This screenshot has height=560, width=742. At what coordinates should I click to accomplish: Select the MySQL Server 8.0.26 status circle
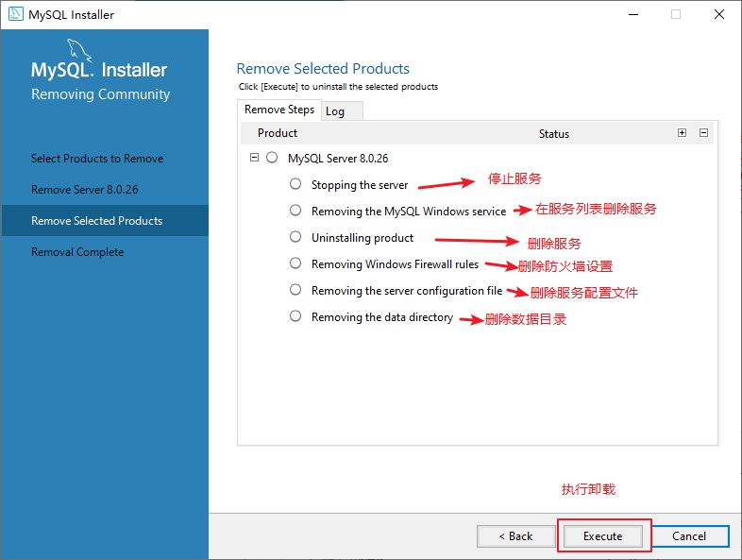click(x=272, y=157)
